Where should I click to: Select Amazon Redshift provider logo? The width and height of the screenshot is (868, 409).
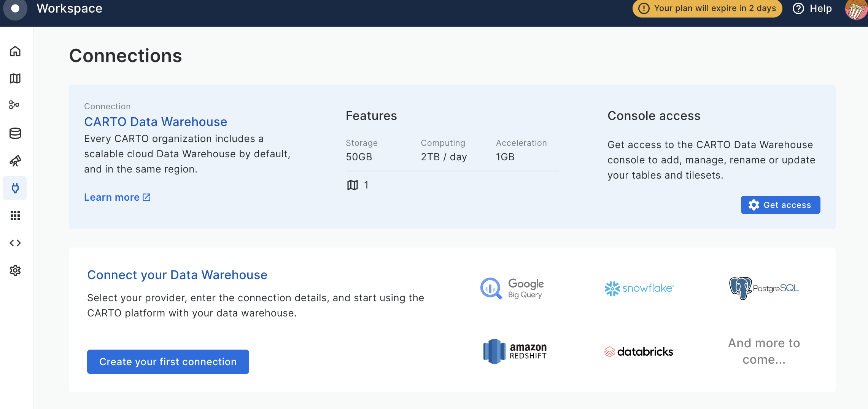(515, 351)
